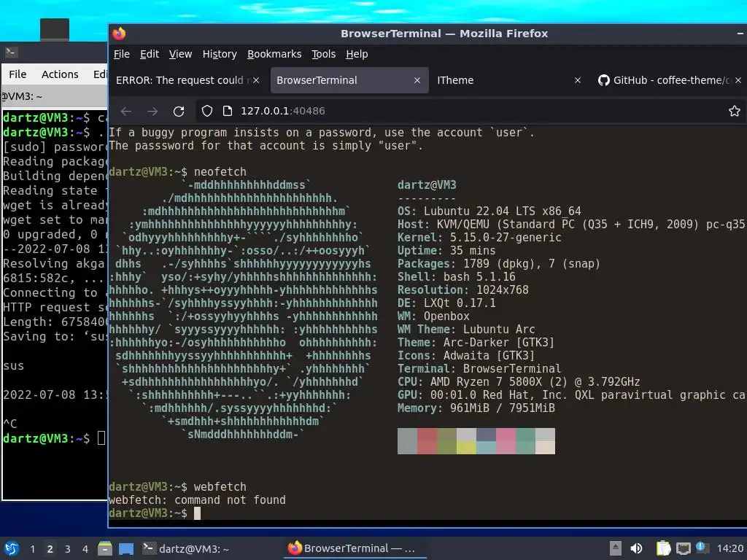Click the 'Shell: bash 5.1.16' line

pos(457,276)
